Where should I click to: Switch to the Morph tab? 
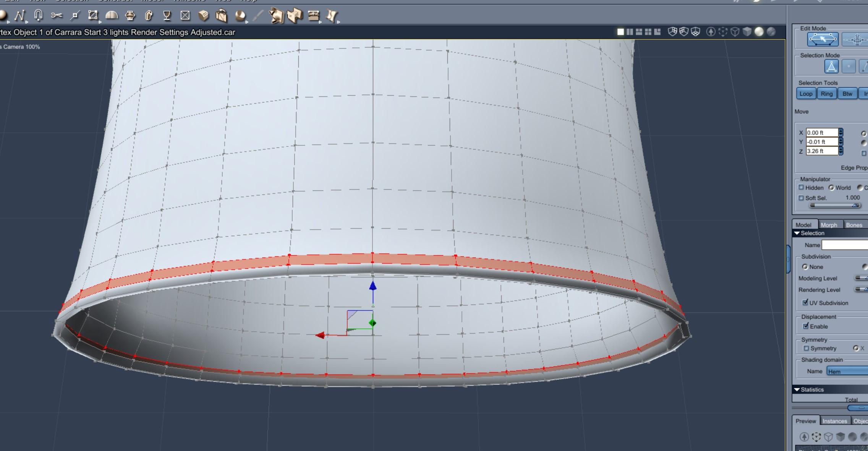[x=829, y=225]
